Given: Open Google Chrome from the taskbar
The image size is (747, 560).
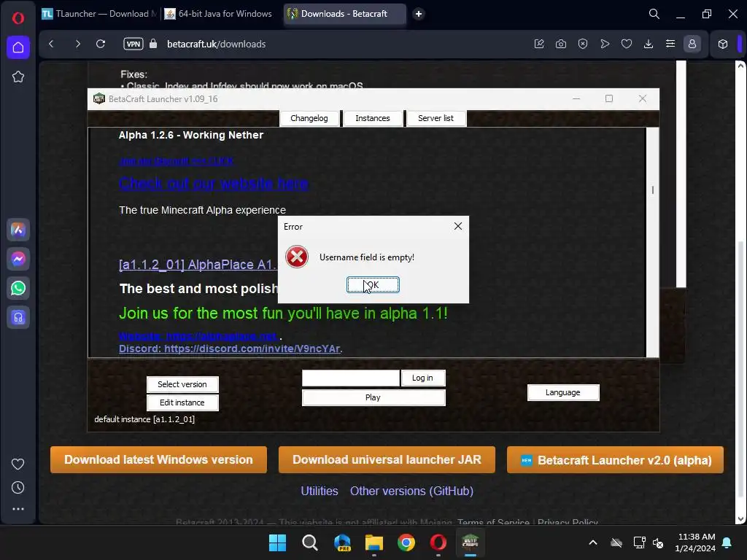Looking at the screenshot, I should pyautogui.click(x=406, y=542).
